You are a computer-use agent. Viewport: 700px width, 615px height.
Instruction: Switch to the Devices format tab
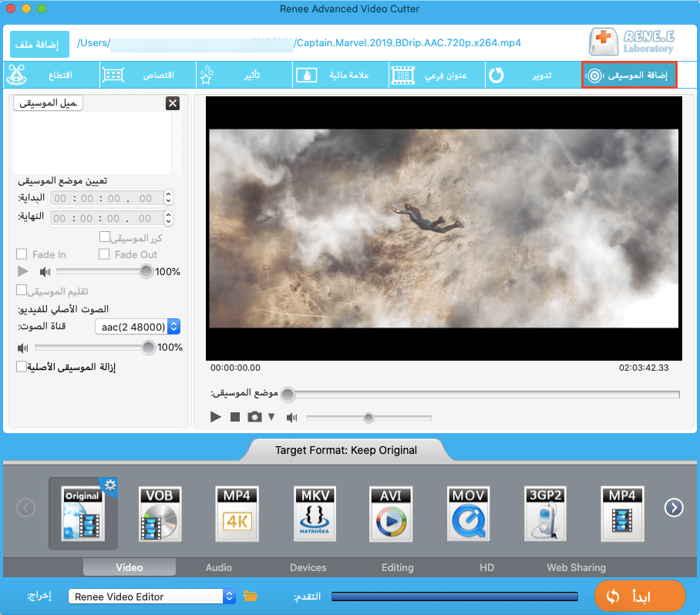click(x=308, y=567)
